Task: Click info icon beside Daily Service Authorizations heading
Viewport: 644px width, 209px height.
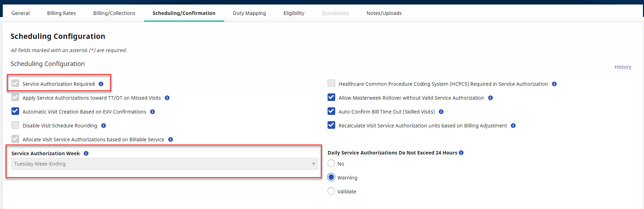Action: (461, 153)
